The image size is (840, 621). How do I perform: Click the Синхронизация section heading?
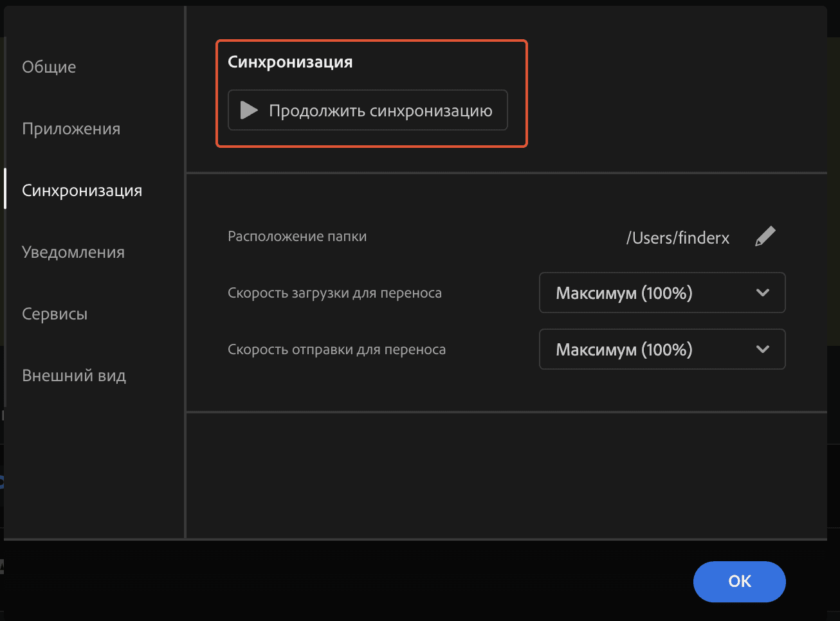pyautogui.click(x=290, y=62)
